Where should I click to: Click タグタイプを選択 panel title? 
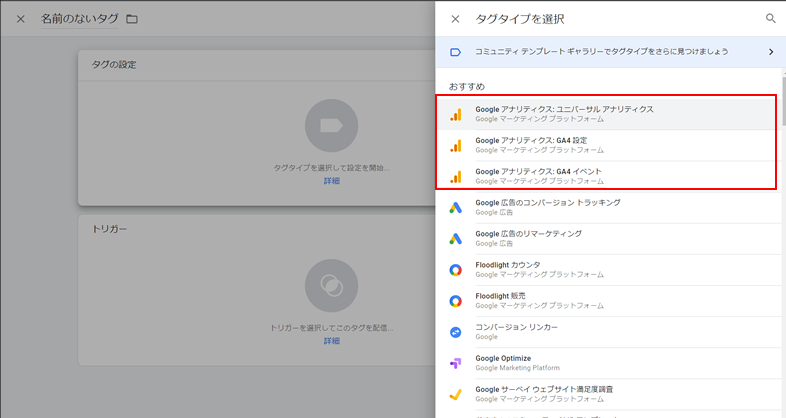(x=520, y=19)
